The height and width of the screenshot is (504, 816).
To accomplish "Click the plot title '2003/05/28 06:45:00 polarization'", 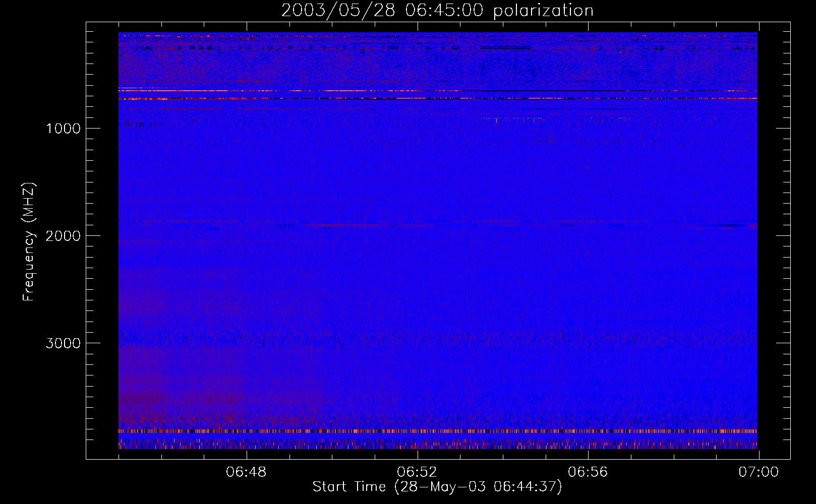I will (437, 11).
